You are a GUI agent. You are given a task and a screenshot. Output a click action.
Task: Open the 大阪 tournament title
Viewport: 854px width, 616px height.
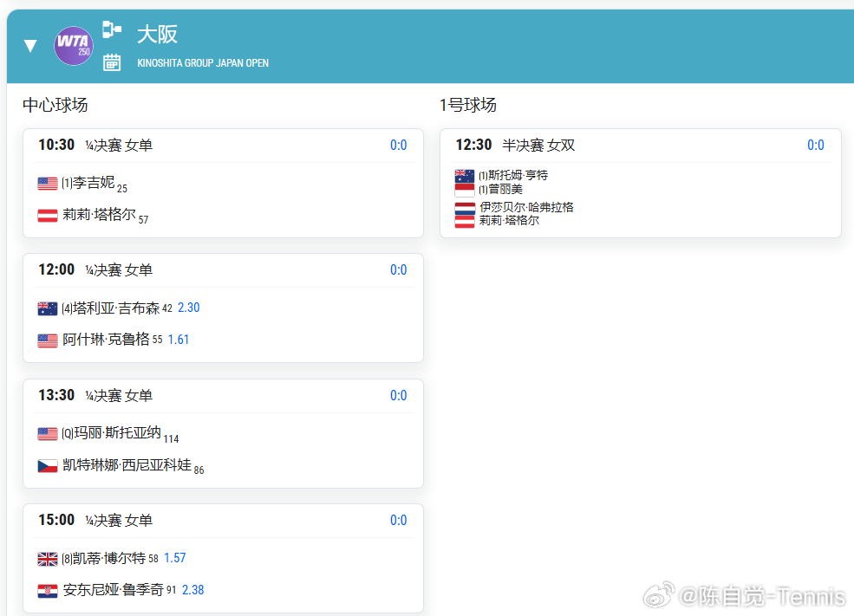pos(158,35)
